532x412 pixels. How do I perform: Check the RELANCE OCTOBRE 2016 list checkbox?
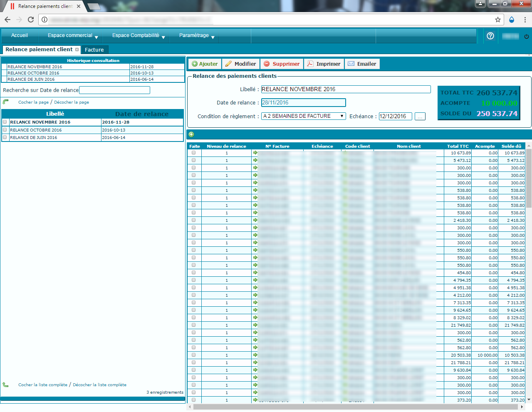pyautogui.click(x=5, y=130)
